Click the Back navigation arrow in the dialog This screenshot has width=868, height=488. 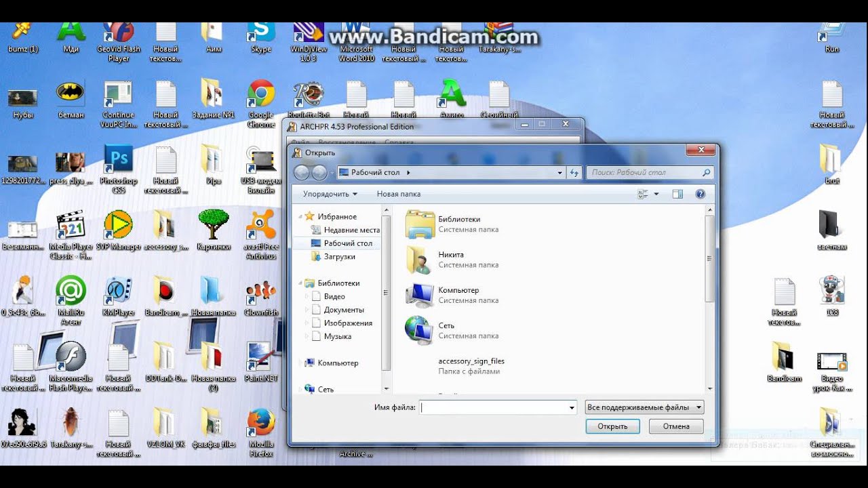click(x=302, y=173)
